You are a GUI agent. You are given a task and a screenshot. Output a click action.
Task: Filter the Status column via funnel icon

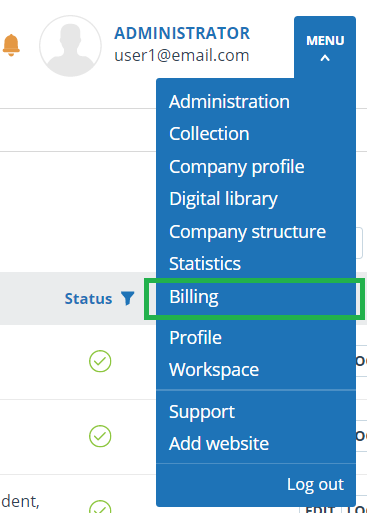pos(127,298)
